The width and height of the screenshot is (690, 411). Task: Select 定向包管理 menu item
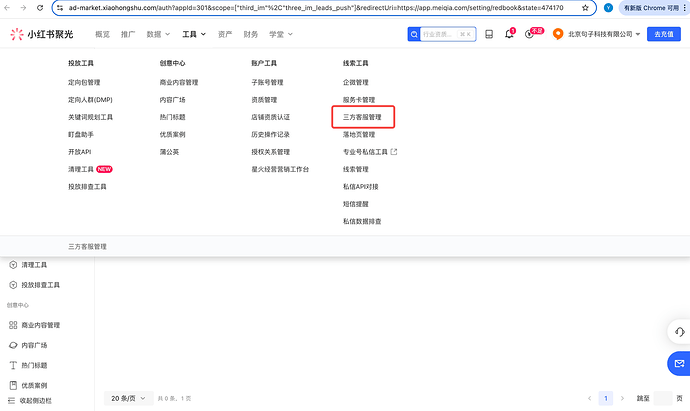click(84, 82)
